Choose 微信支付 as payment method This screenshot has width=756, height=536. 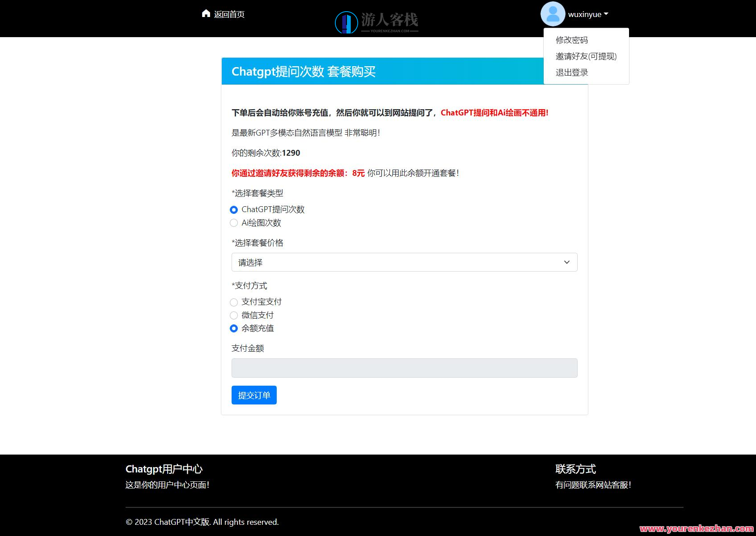click(234, 315)
